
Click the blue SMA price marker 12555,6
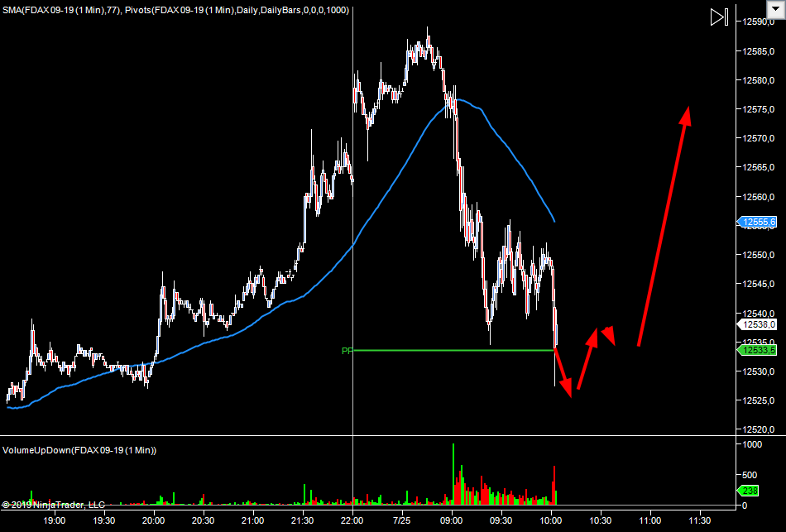[x=757, y=222]
